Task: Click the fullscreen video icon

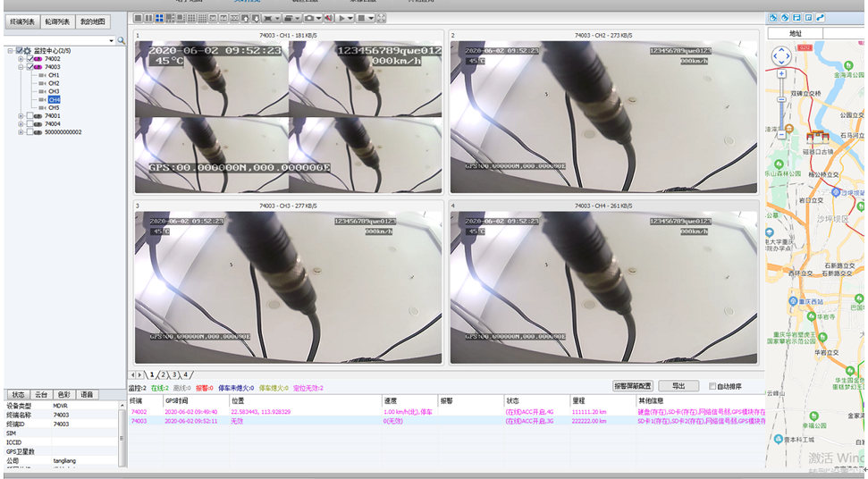Action: (382, 18)
